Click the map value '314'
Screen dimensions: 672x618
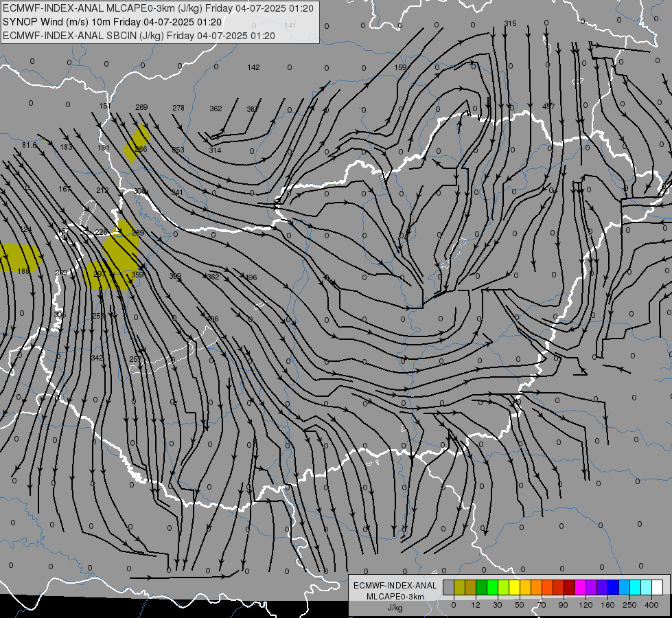215,150
